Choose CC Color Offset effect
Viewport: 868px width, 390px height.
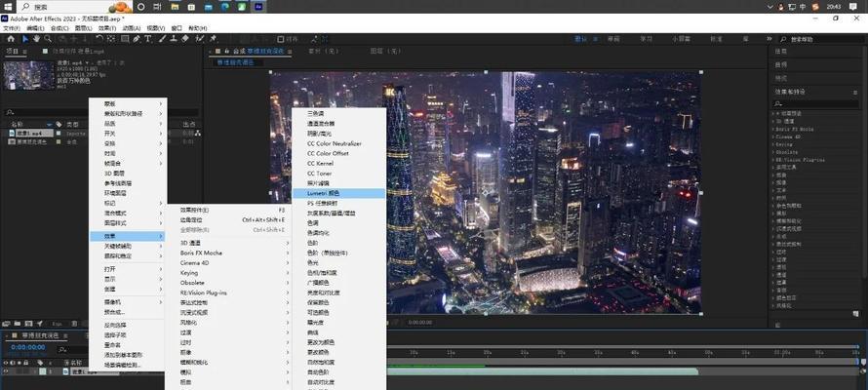[338, 153]
